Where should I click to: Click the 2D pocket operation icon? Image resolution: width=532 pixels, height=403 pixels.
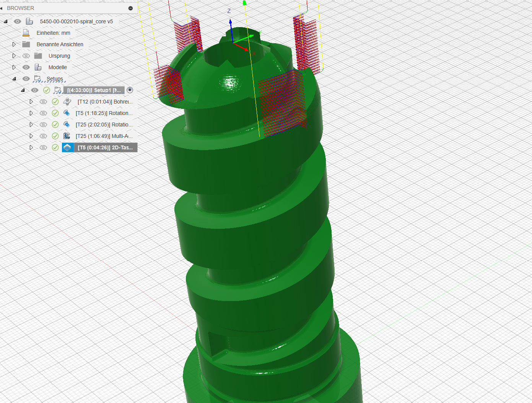tap(67, 147)
